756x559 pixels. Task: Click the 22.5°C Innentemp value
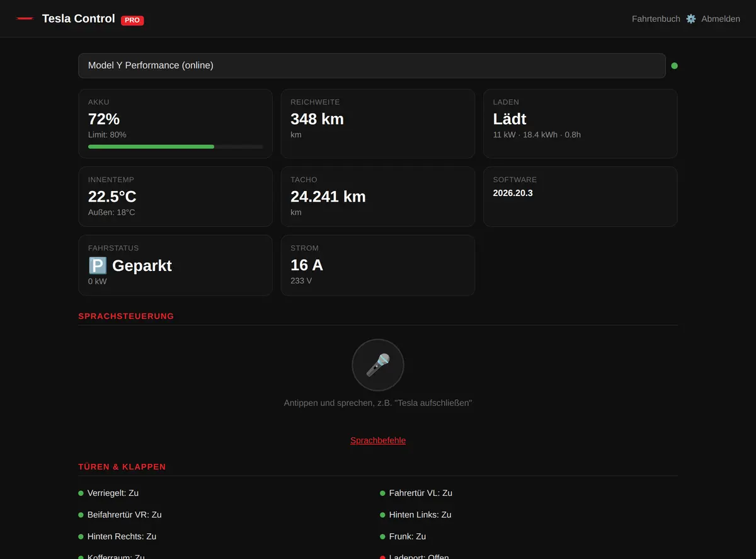(x=112, y=197)
